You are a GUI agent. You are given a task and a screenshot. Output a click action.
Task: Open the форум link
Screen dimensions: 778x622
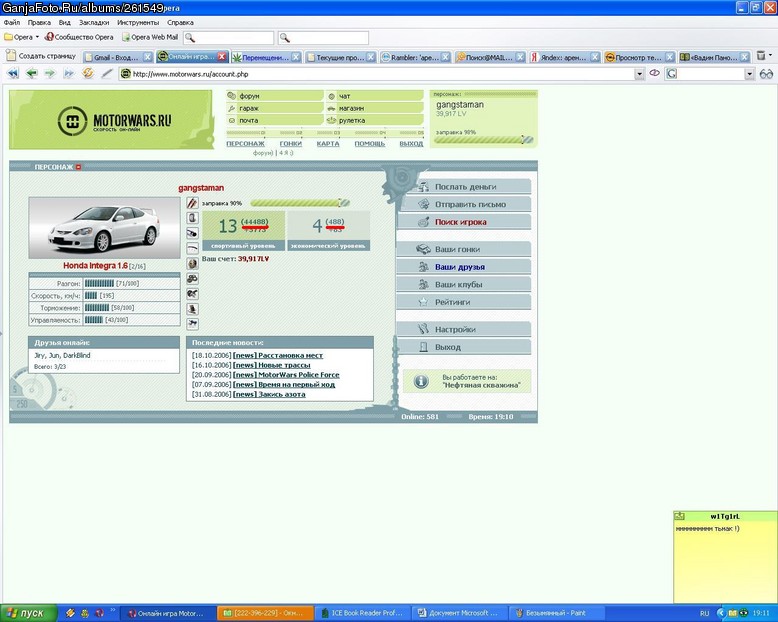point(249,96)
